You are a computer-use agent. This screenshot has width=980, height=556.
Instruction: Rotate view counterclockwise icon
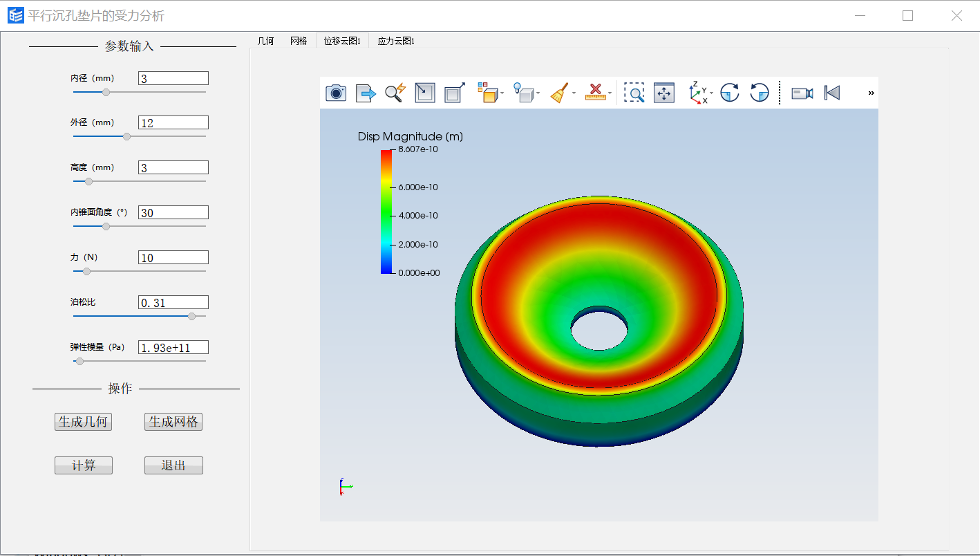point(760,93)
